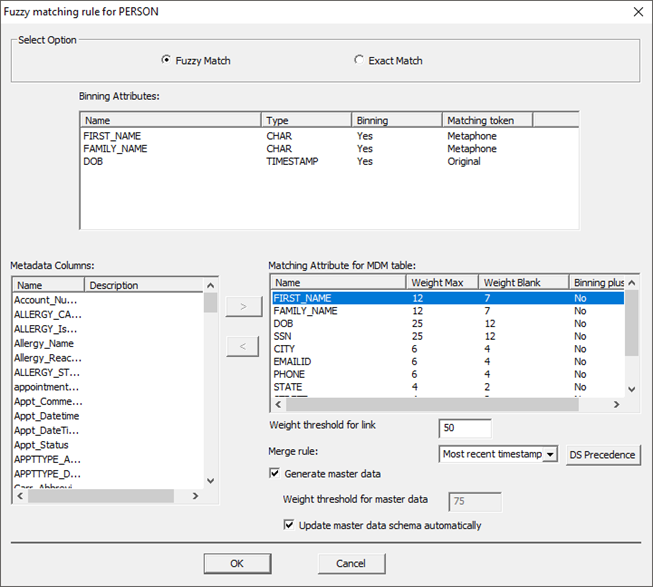Select Appt_Comme... metadata column
Image resolution: width=653 pixels, height=587 pixels.
point(48,401)
